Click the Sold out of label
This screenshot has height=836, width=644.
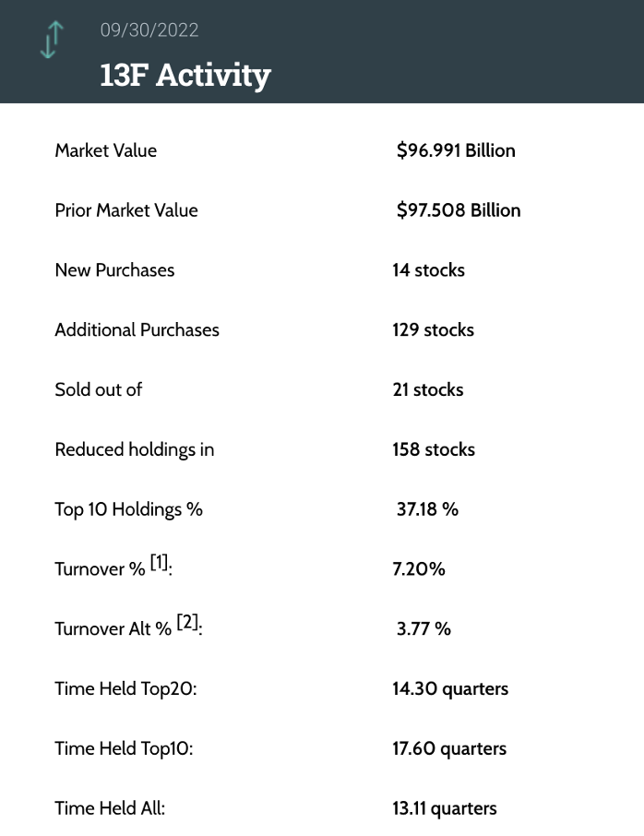99,389
